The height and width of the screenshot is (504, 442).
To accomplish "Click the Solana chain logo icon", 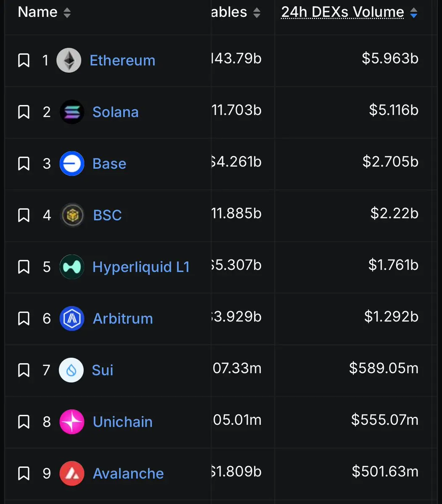I will tap(72, 112).
